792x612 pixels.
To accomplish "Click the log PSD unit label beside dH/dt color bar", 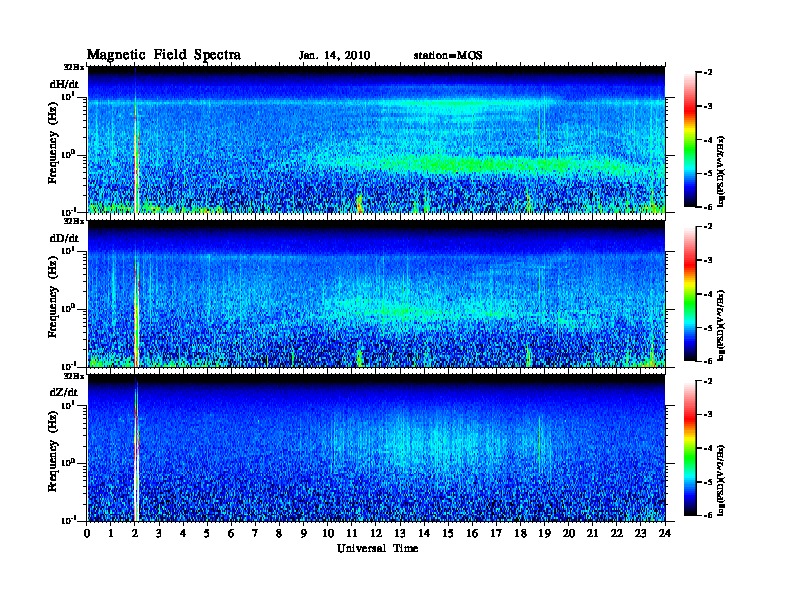I will 721,171.
